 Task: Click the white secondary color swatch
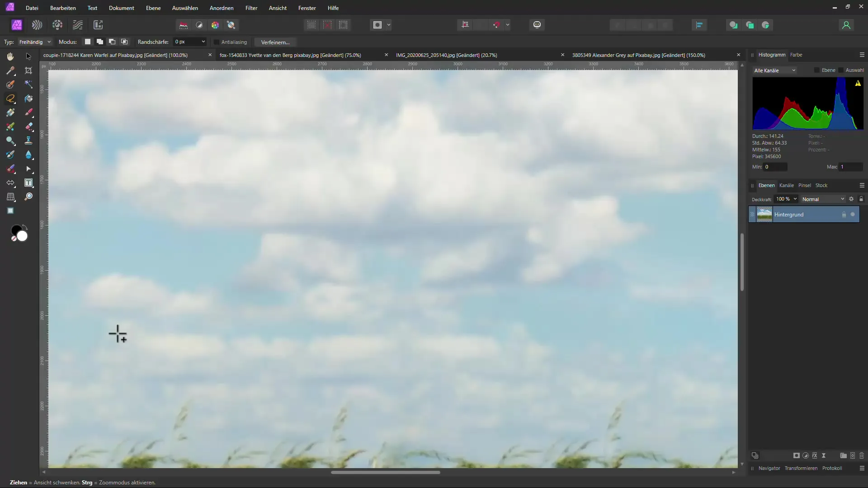pos(22,236)
